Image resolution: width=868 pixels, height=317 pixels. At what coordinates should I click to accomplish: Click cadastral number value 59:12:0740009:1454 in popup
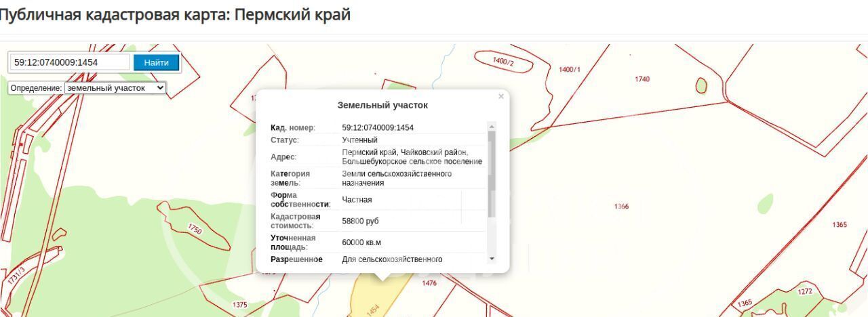[x=378, y=127]
